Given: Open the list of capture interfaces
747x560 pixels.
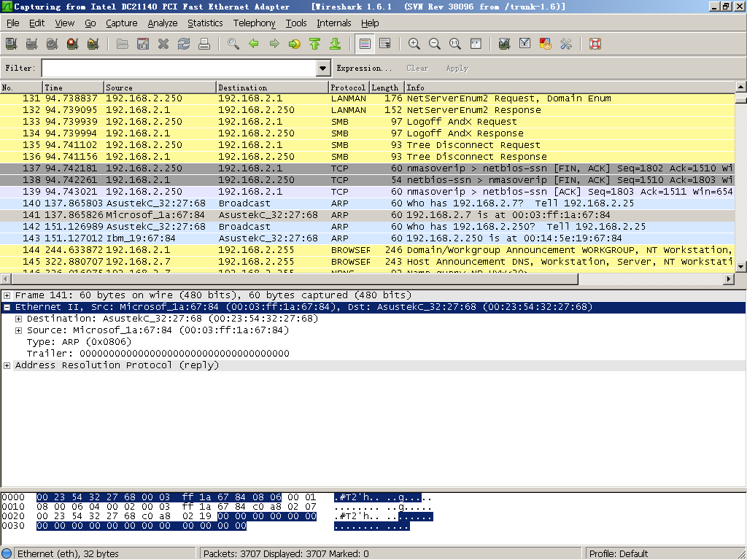Looking at the screenshot, I should tap(12, 44).
